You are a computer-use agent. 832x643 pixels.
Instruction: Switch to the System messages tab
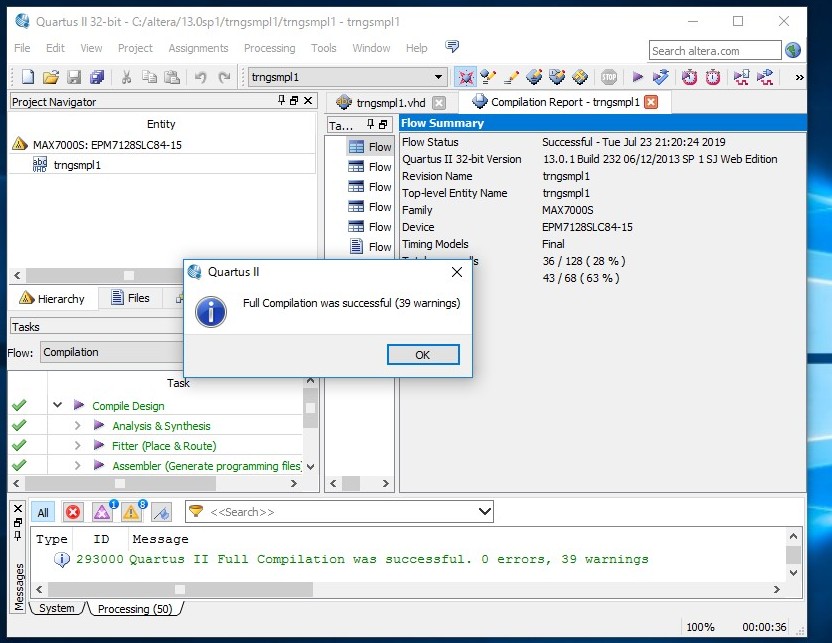point(57,608)
